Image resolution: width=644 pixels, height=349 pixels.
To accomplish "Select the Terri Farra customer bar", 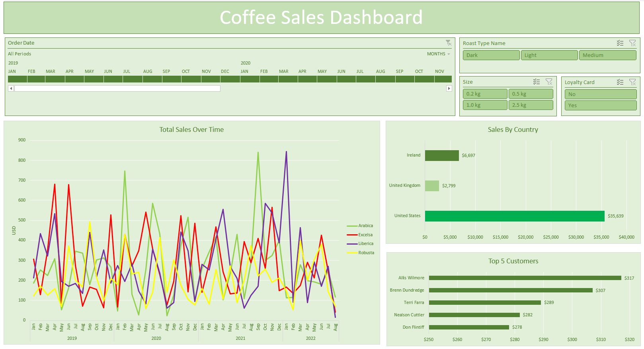I will click(485, 302).
